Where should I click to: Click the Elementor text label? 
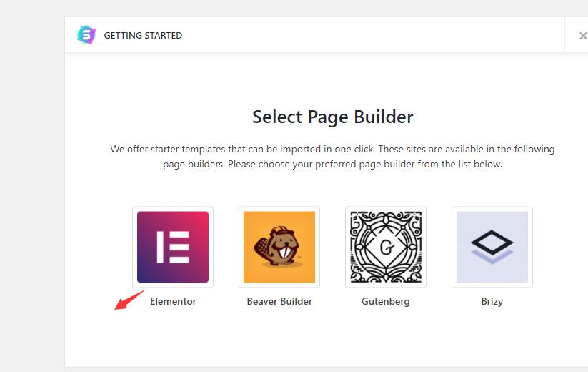pyautogui.click(x=173, y=301)
